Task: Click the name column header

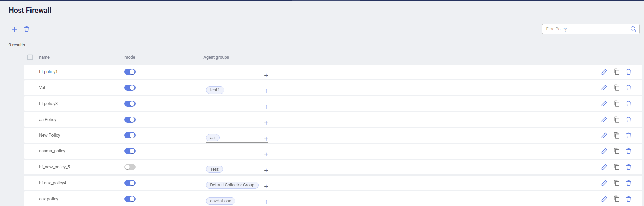Action: coord(44,57)
